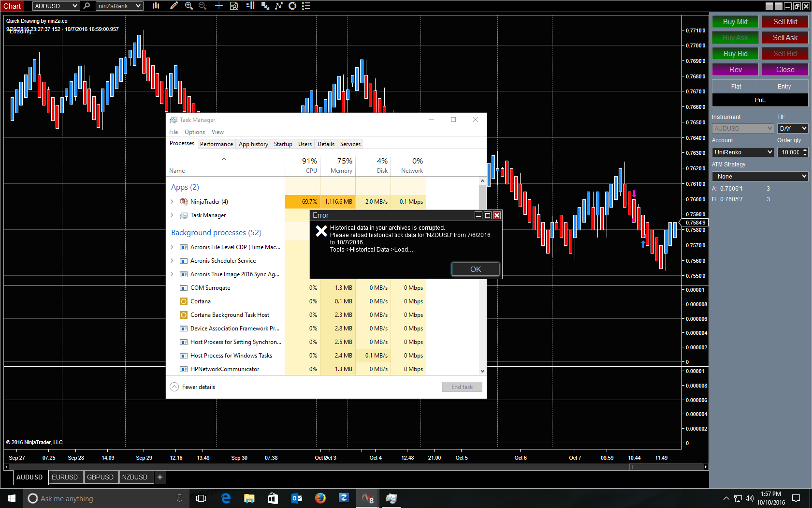Viewport: 812px width, 508px height.
Task: Click the Task Manager scroll down arrow
Action: pos(482,371)
